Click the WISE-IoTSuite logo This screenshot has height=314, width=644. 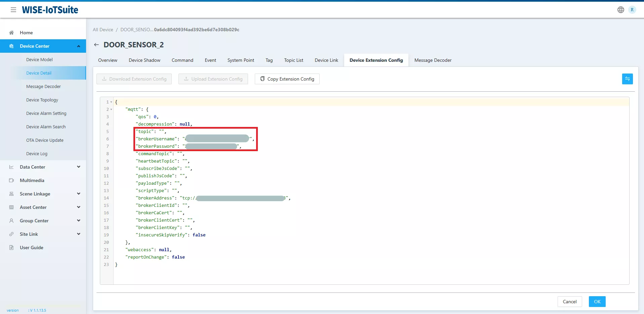tap(50, 10)
